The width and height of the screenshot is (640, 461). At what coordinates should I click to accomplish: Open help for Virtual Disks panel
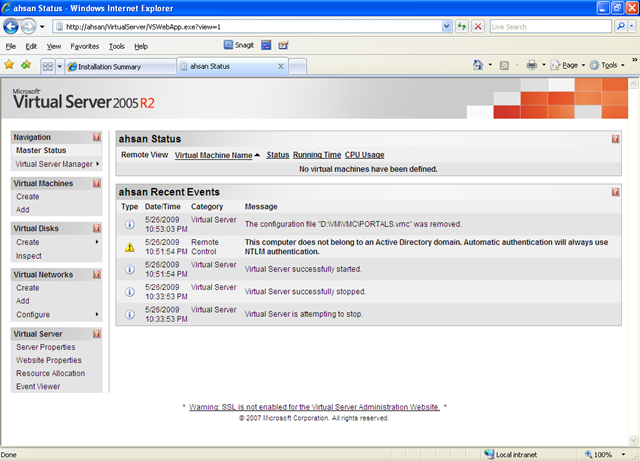tap(96, 228)
